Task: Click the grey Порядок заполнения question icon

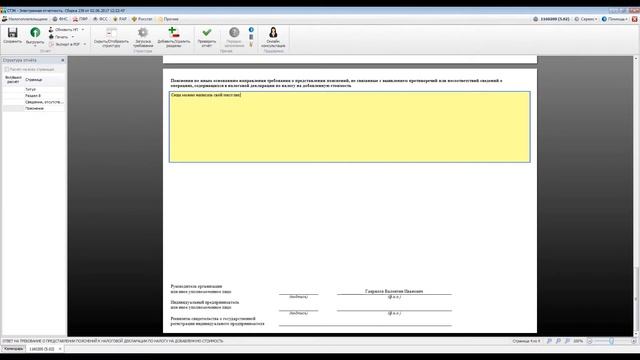Action: point(234,32)
